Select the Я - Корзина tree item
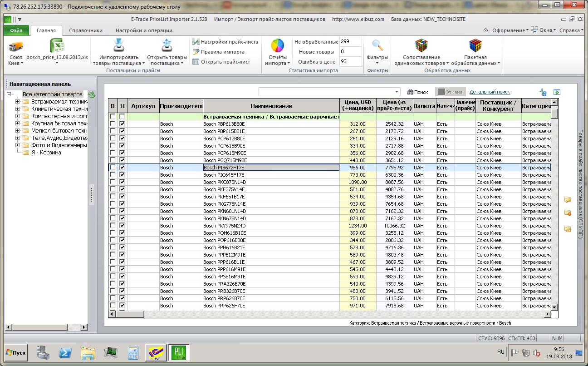588x366 pixels. pos(46,153)
